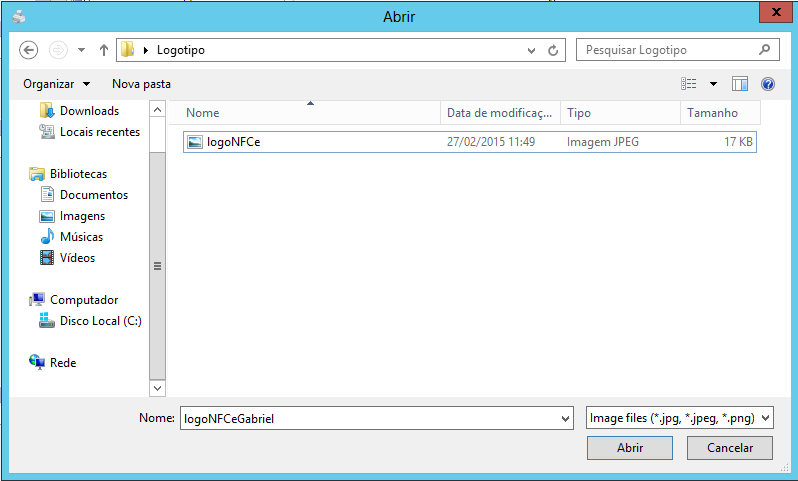Click the Downloads folder icon
The width and height of the screenshot is (798, 481).
[47, 110]
